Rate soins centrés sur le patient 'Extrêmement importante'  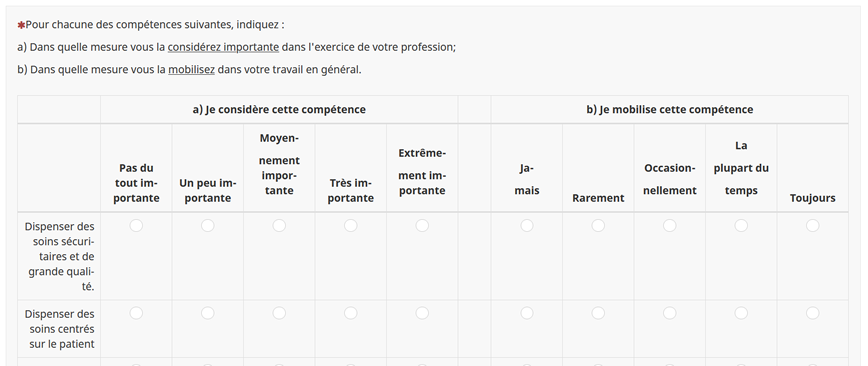pos(422,313)
